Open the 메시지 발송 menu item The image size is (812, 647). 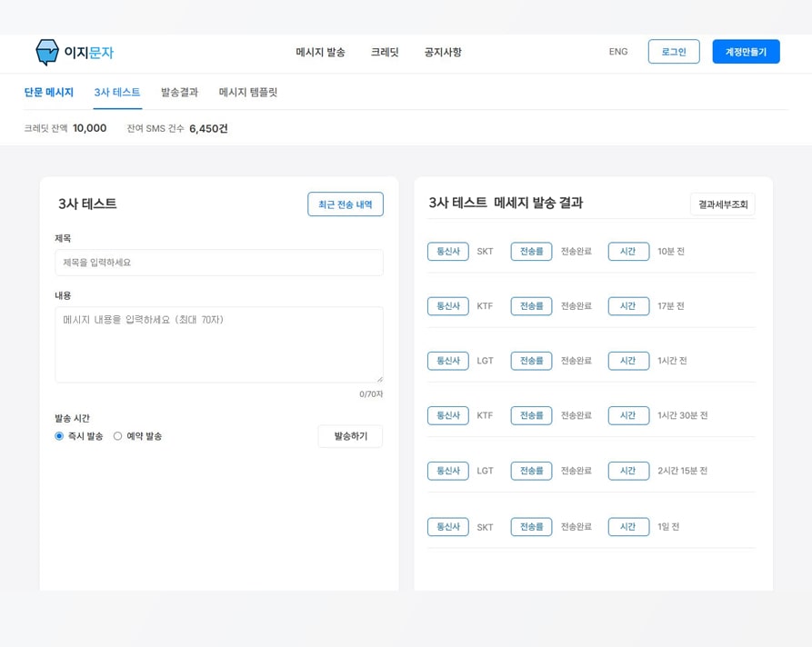(320, 53)
